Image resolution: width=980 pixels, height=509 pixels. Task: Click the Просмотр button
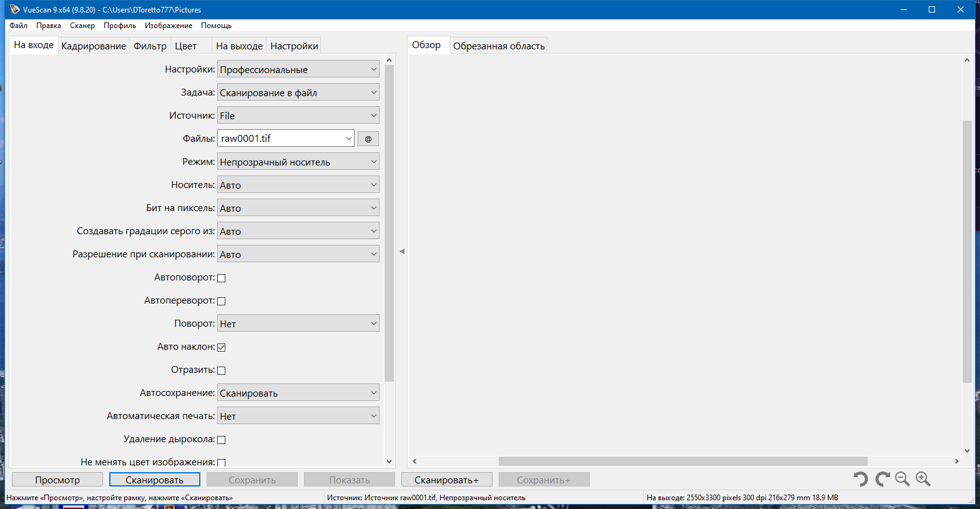pyautogui.click(x=57, y=480)
